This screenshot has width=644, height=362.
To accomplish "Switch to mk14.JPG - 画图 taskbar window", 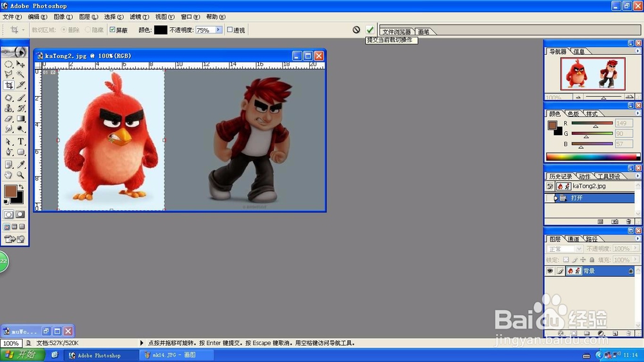I will [176, 355].
